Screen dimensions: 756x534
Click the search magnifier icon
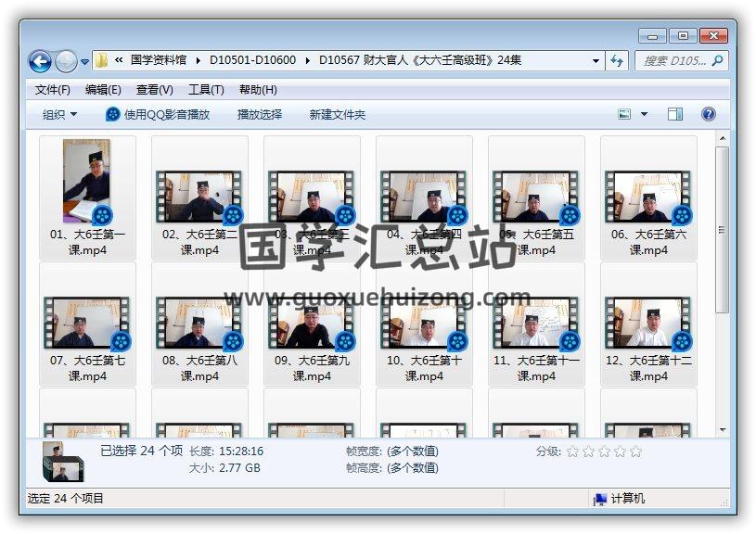click(x=717, y=61)
